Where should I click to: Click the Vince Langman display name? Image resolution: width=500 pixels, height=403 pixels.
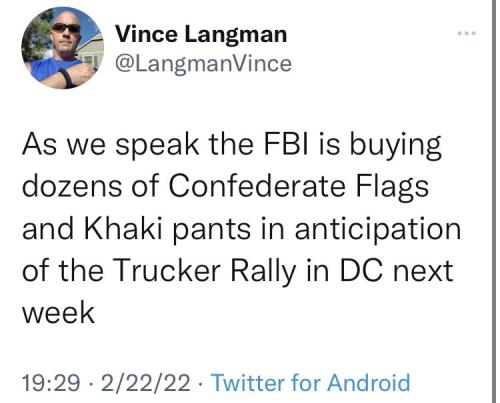201,34
